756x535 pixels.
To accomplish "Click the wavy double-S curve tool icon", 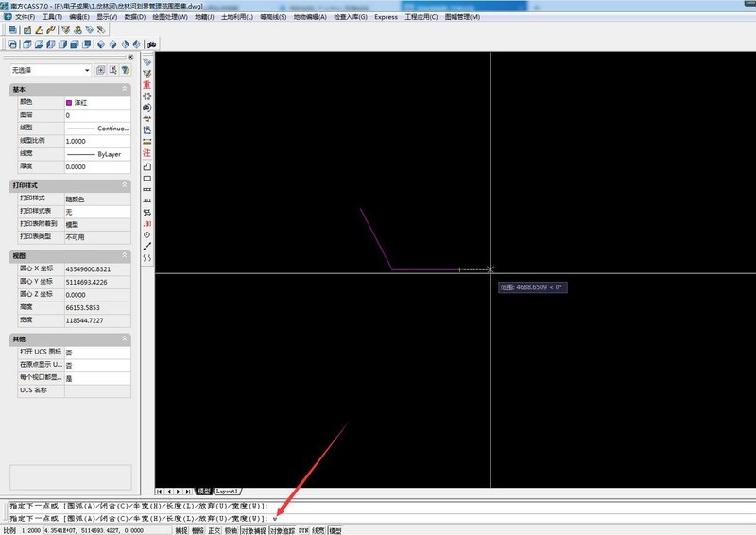I will 147,258.
